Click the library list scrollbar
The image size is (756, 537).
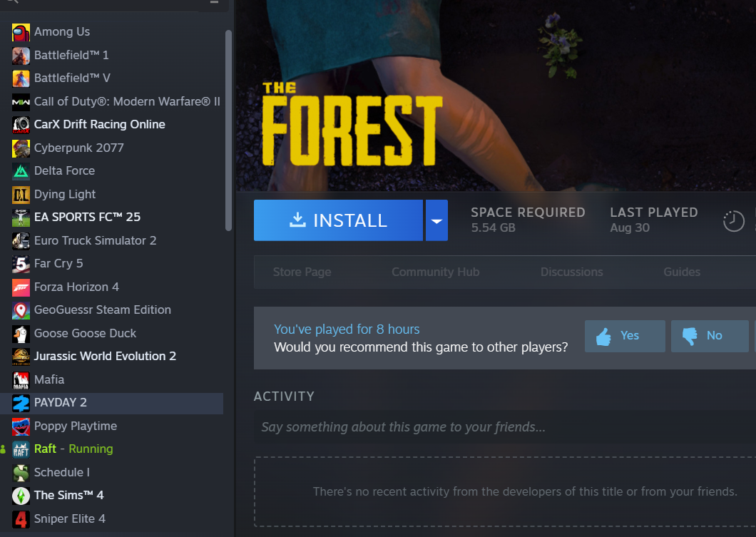click(x=228, y=131)
